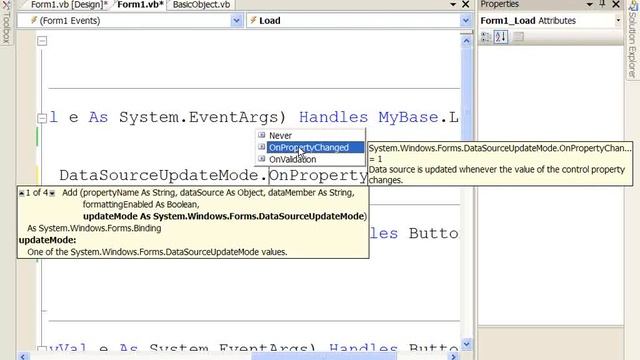
Task: Open Properties window position menu arrow
Action: click(589, 4)
